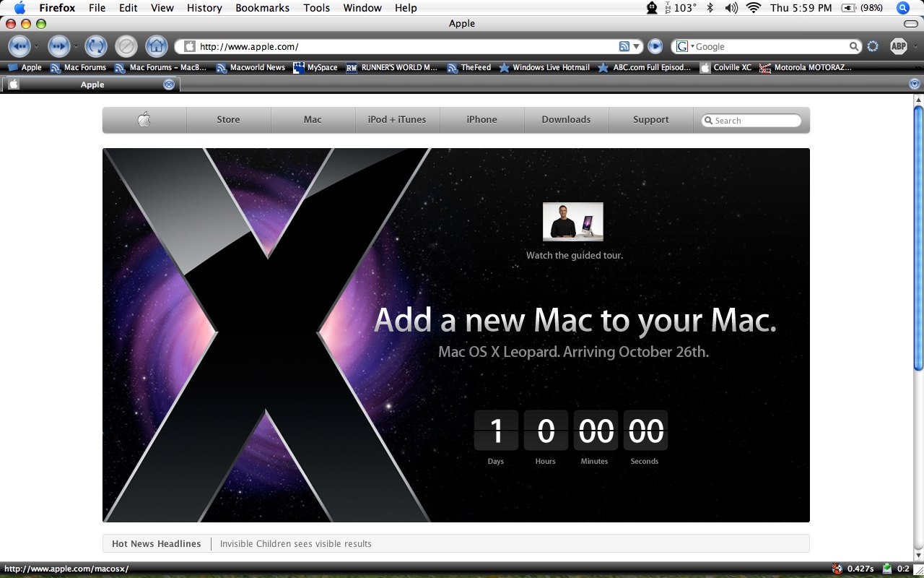Open the Adblock Plus ABP icon
924x578 pixels.
coord(898,46)
